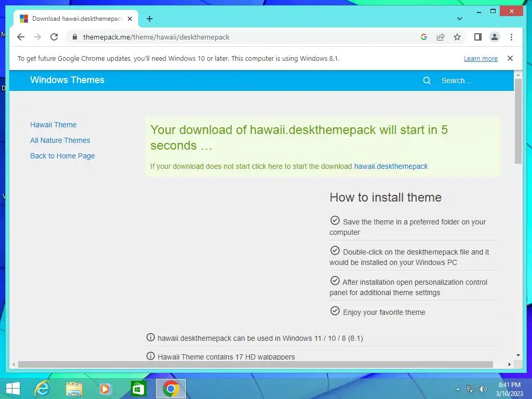Click the magnifier search icon
The image size is (532, 399).
point(427,81)
